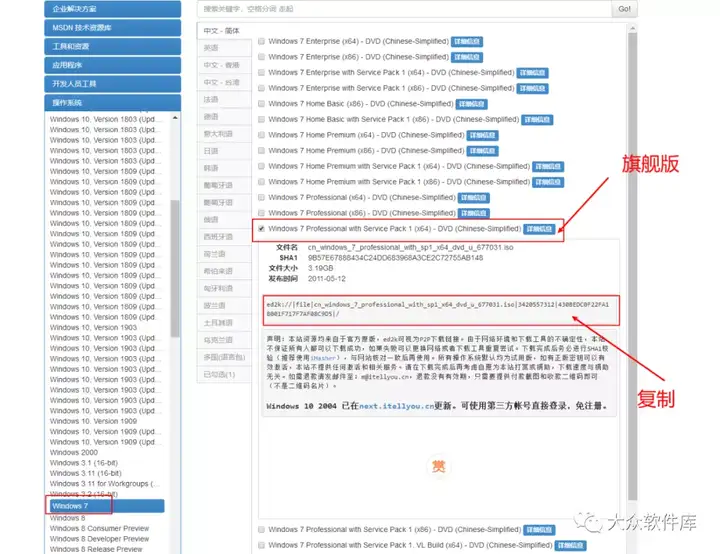720x554 pixels.
Task: Click the orange 赞 like icon
Action: click(439, 466)
